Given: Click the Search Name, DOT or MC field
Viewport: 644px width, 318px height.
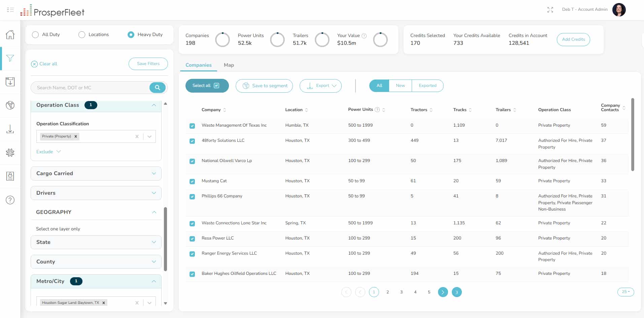Looking at the screenshot, I should coord(91,88).
